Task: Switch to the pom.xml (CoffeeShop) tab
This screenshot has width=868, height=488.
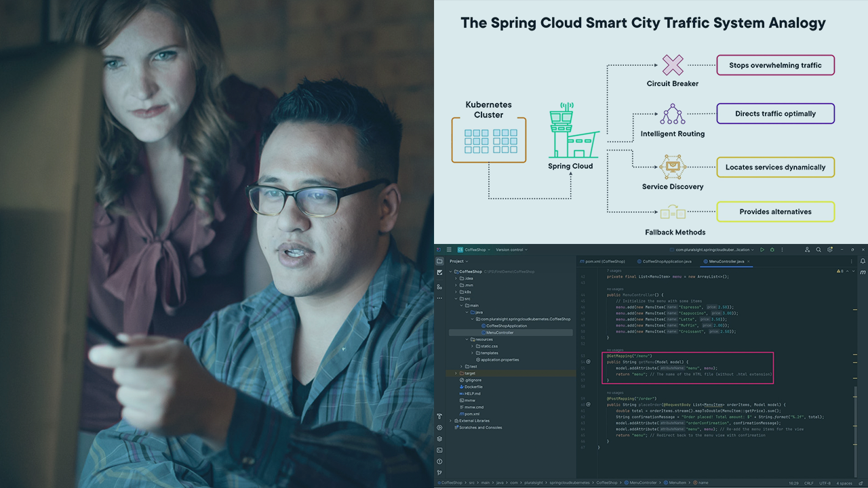Action: (603, 261)
